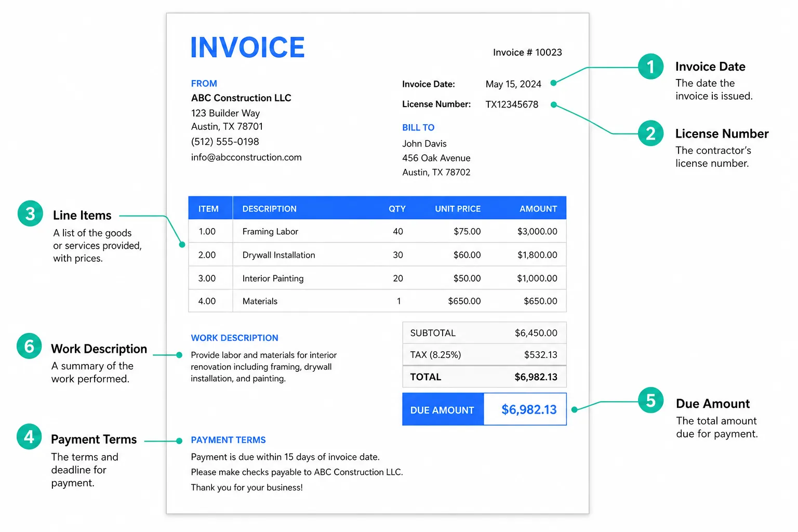
Task: Select the phone number '(512) 555-0198'
Action: pyautogui.click(x=225, y=142)
